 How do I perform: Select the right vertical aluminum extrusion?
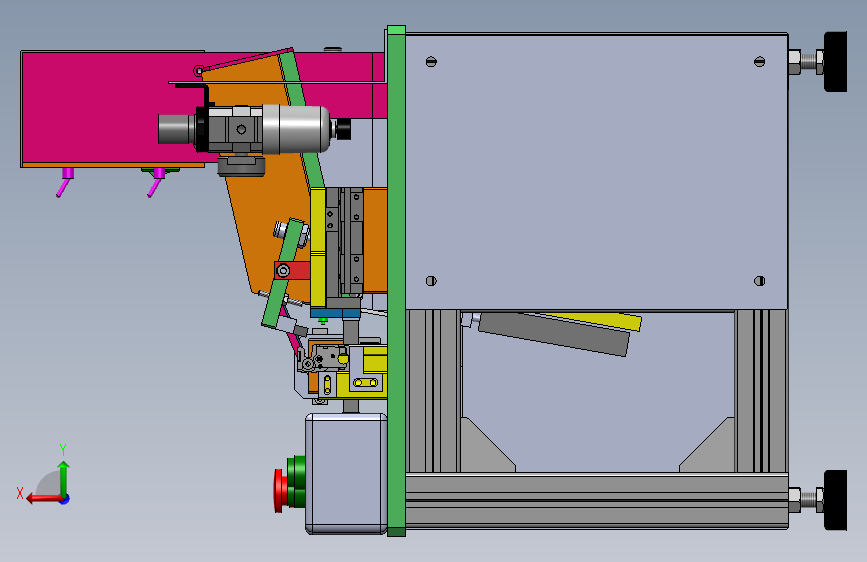[761, 391]
